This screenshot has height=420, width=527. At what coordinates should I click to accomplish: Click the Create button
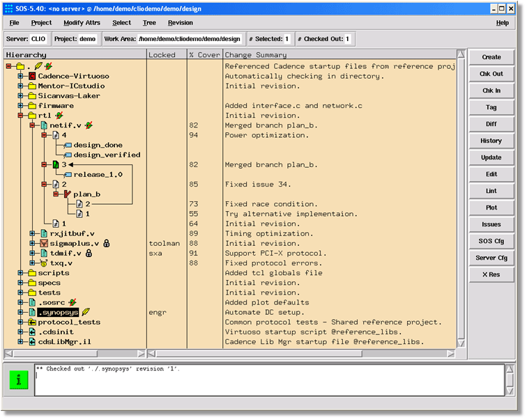(x=491, y=57)
